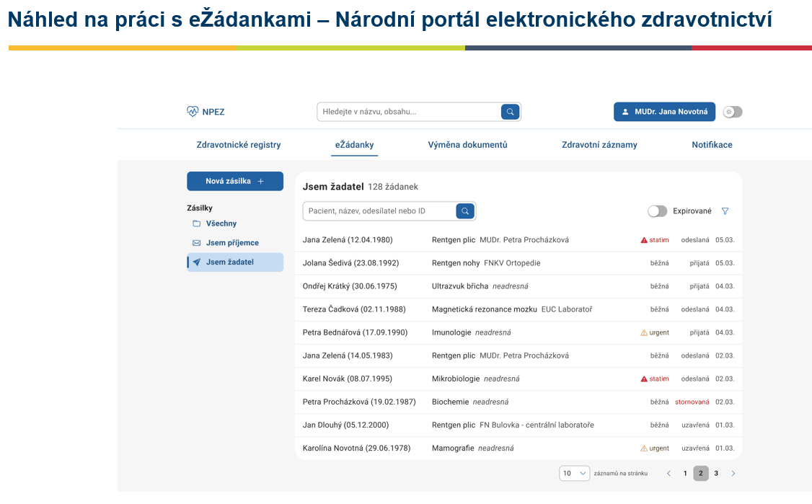Open the filter funnel icon

point(725,211)
